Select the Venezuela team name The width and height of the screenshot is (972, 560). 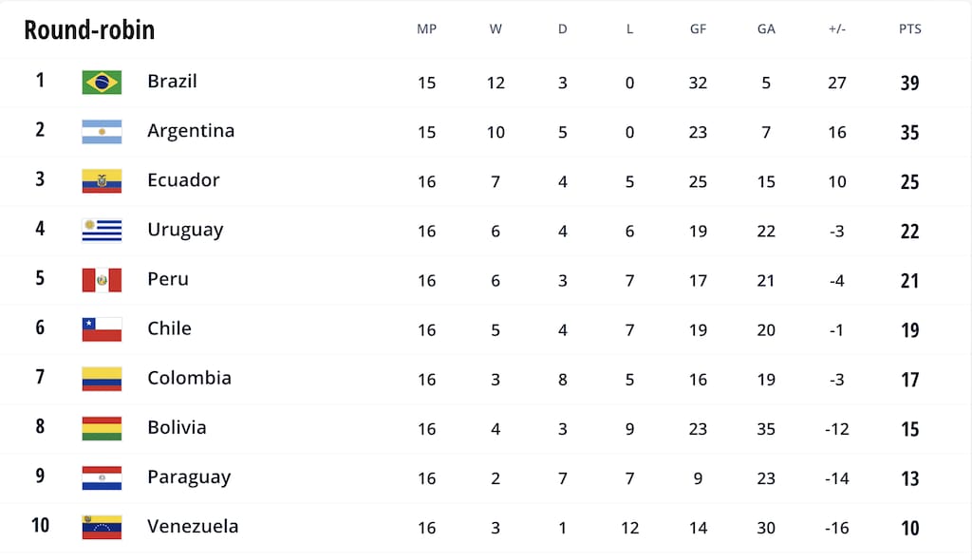(x=193, y=526)
